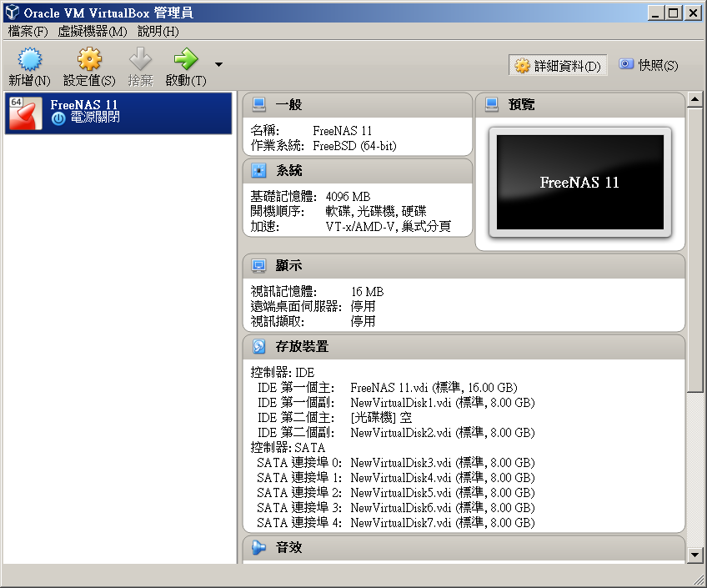The image size is (707, 588).
Task: Open the 顯示 display section header
Action: click(464, 266)
